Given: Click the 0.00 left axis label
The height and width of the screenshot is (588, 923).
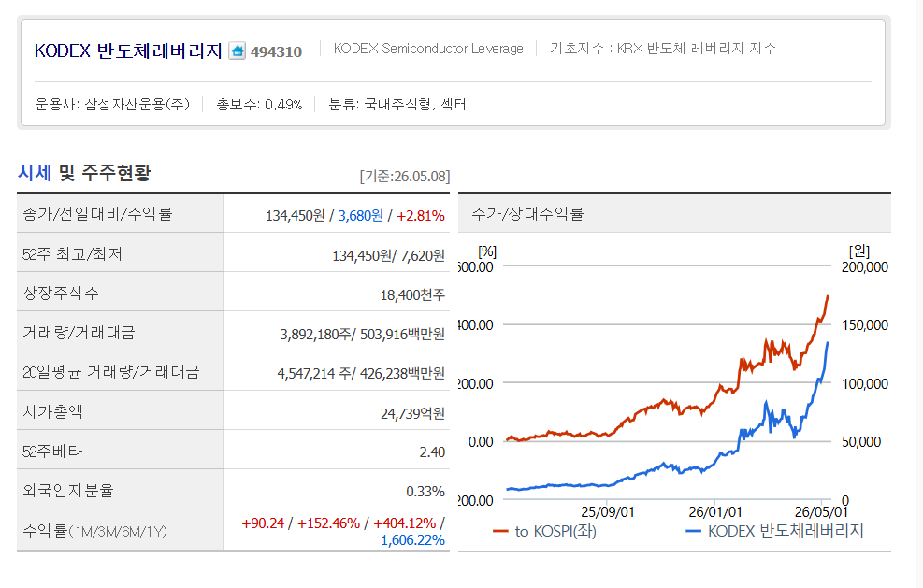Looking at the screenshot, I should click(481, 442).
